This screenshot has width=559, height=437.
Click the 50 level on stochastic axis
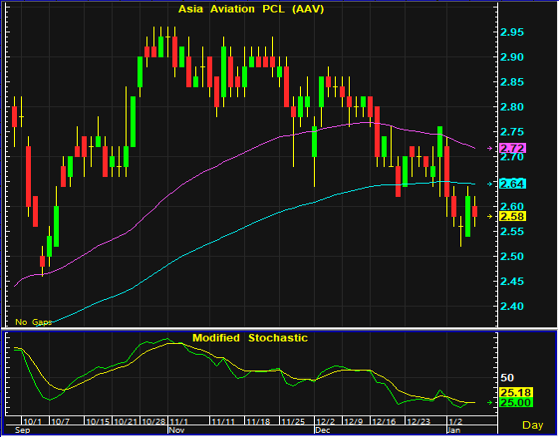(507, 377)
